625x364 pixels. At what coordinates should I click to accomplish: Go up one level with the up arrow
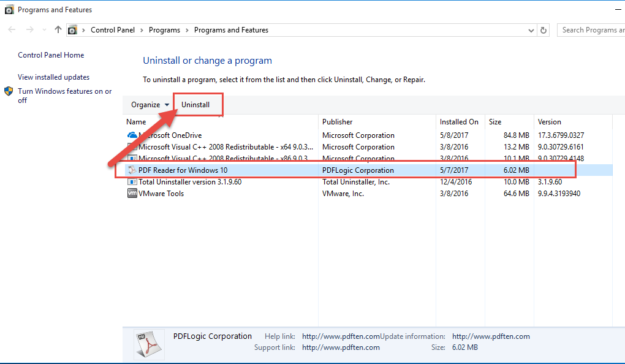coord(58,29)
